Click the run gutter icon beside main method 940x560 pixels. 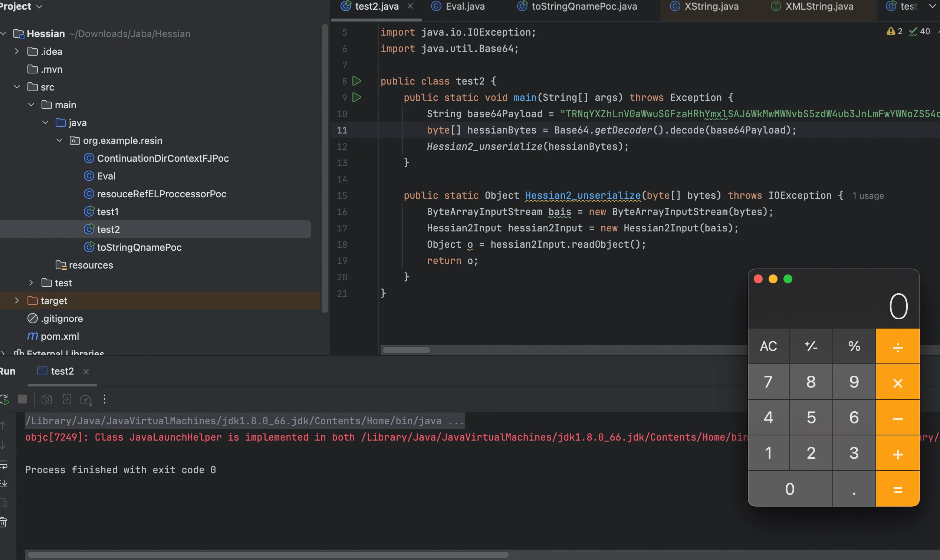(356, 98)
